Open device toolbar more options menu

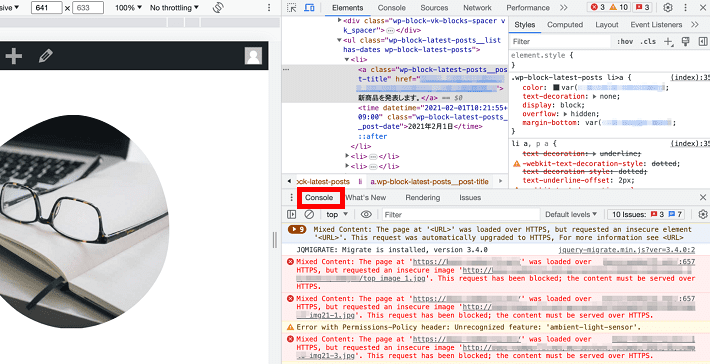[269, 8]
